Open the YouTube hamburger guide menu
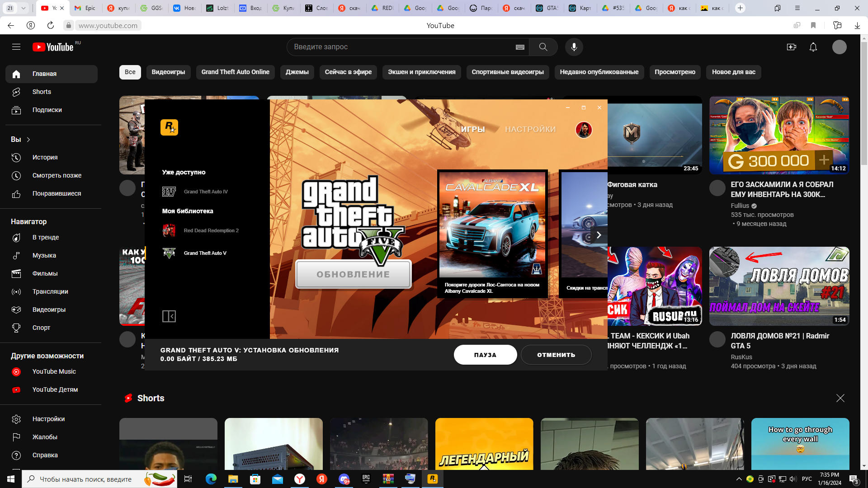 tap(16, 47)
